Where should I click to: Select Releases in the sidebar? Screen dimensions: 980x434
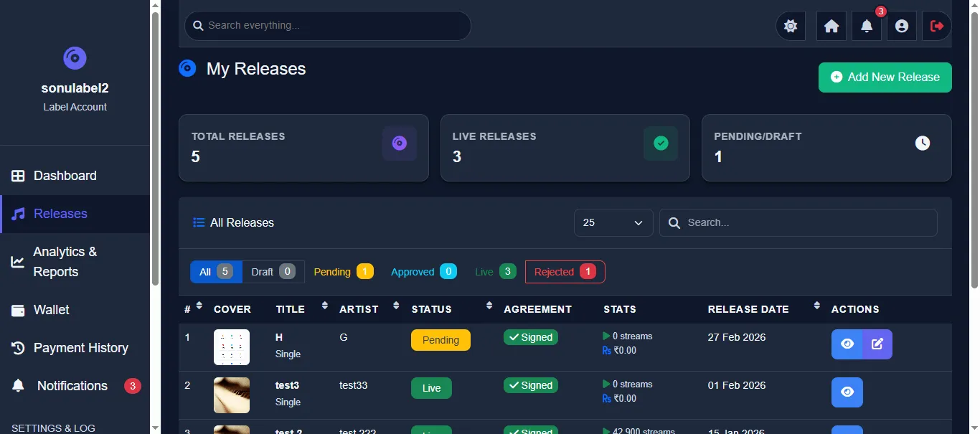(x=75, y=214)
